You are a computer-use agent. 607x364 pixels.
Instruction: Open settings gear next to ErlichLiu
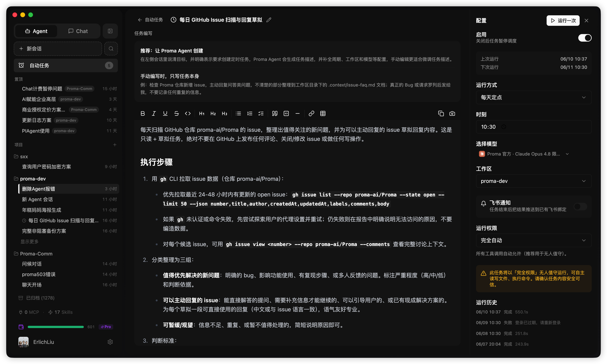pyautogui.click(x=110, y=342)
